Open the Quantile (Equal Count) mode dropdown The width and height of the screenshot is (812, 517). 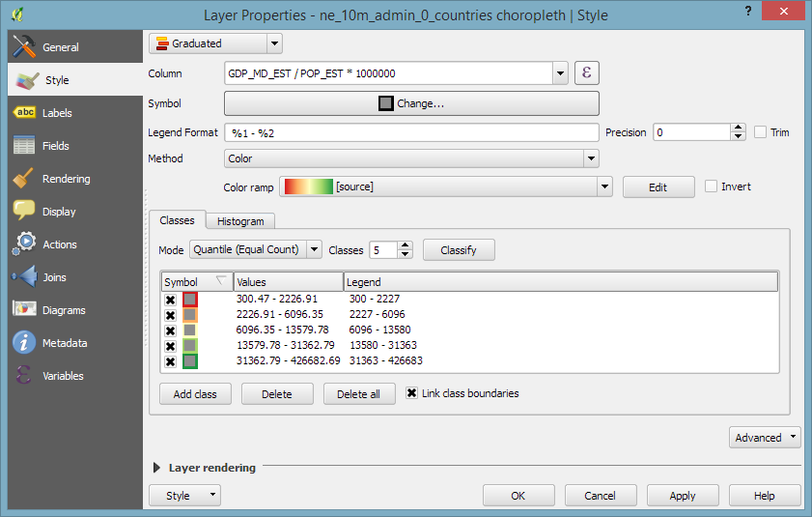(x=255, y=249)
